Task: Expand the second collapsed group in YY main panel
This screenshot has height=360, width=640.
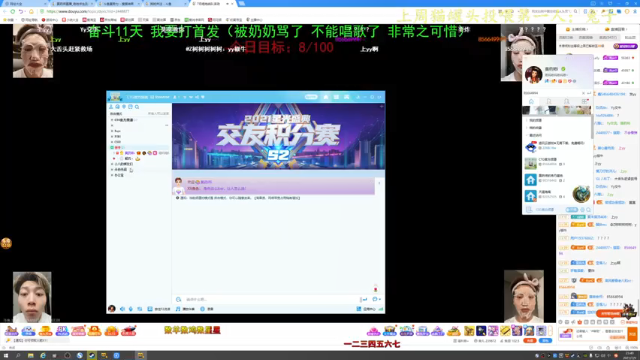Action: 527,128
